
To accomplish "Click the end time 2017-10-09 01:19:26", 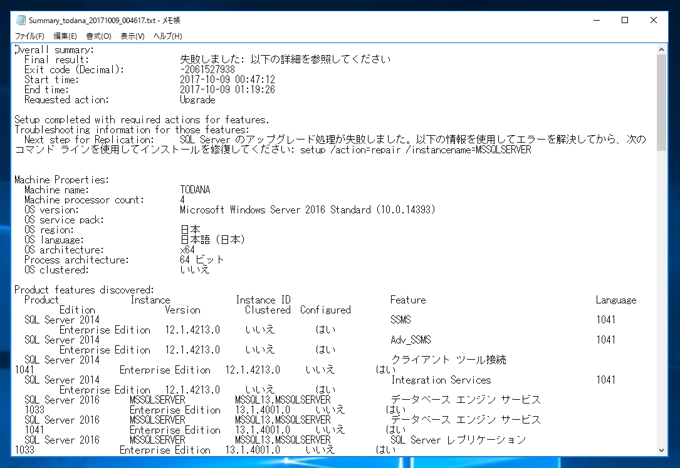I will click(x=227, y=89).
